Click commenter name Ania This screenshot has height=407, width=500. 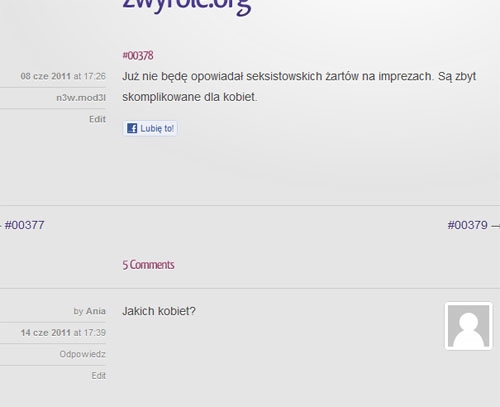[96, 311]
